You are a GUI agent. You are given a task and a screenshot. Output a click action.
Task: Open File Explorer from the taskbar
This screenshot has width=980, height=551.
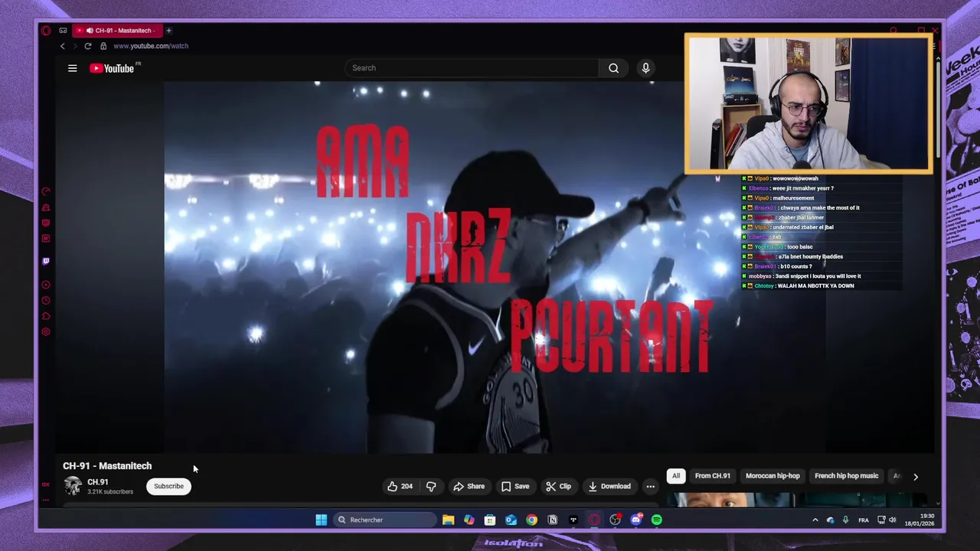pos(449,520)
